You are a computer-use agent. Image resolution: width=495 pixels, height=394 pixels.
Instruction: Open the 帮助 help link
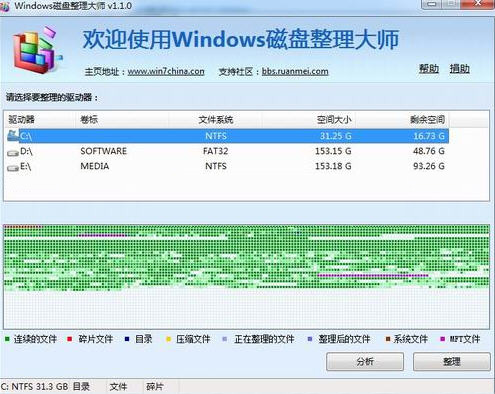(429, 69)
